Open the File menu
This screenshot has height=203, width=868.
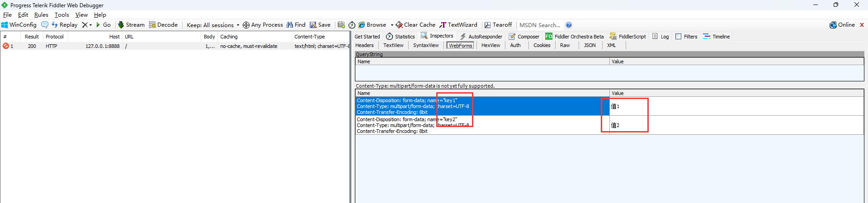click(x=7, y=15)
